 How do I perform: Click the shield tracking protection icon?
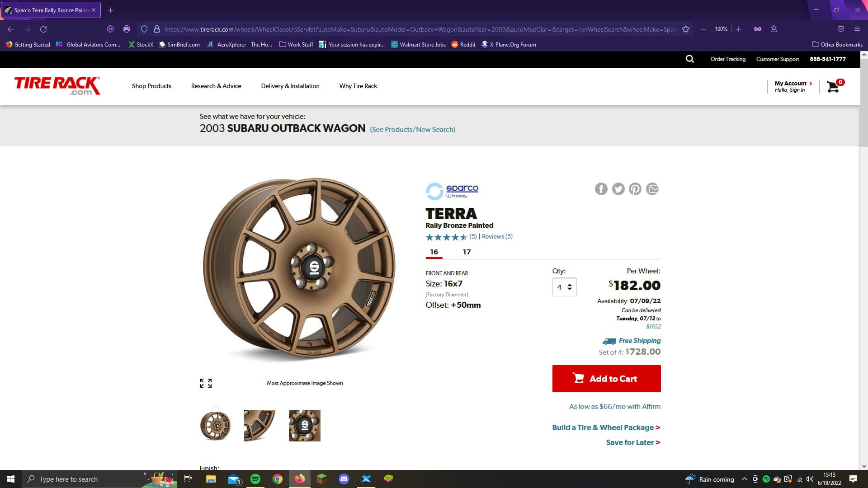tap(144, 29)
